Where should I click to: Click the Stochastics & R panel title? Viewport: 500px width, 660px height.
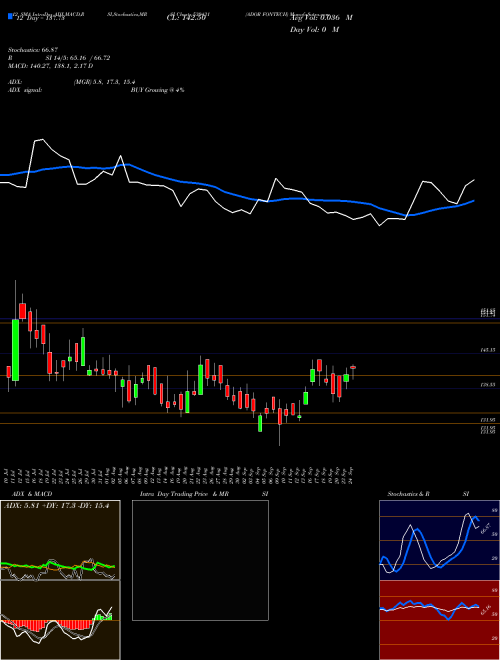coord(409,494)
